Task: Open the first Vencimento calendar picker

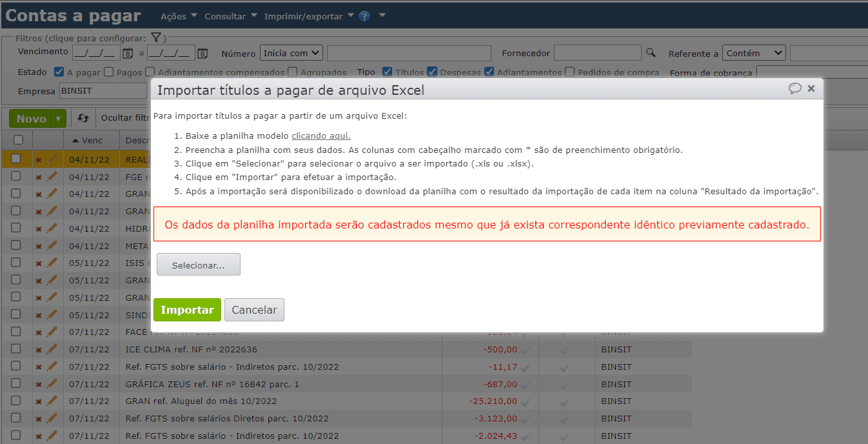Action: [x=128, y=54]
